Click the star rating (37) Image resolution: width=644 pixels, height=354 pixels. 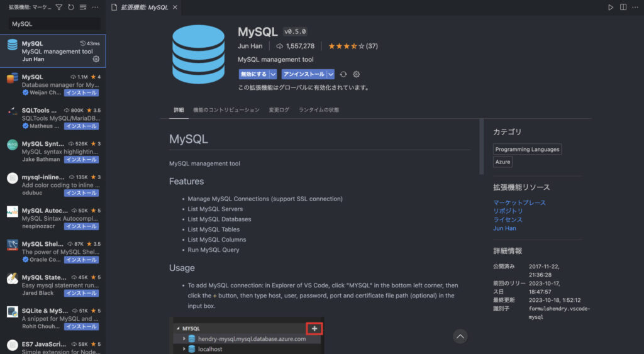353,46
